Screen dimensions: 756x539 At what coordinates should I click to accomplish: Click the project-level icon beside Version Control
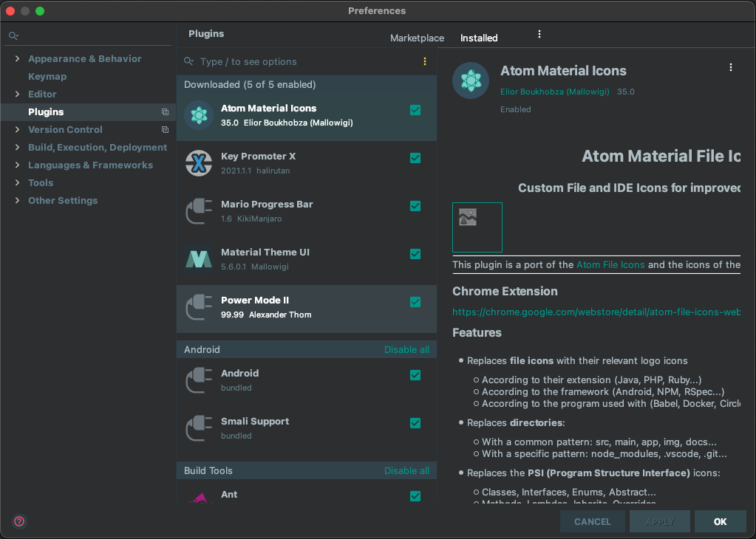pyautogui.click(x=165, y=130)
